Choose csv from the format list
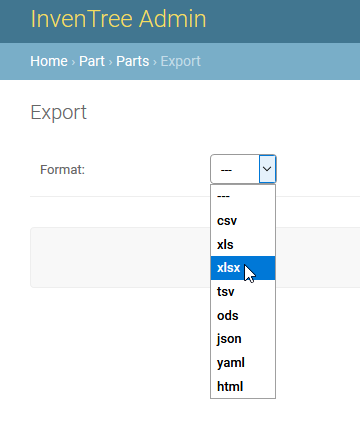The image size is (360, 434). (x=243, y=221)
